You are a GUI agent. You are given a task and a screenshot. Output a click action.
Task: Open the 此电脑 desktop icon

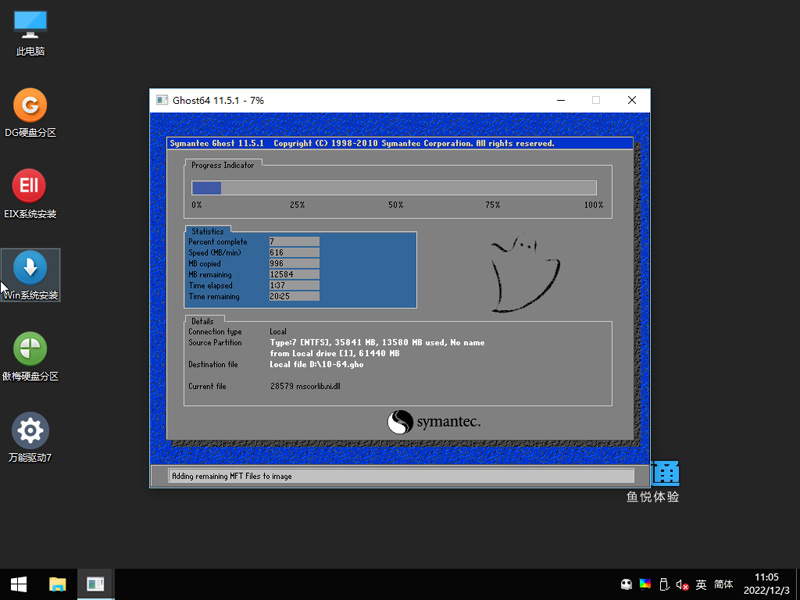(30, 33)
